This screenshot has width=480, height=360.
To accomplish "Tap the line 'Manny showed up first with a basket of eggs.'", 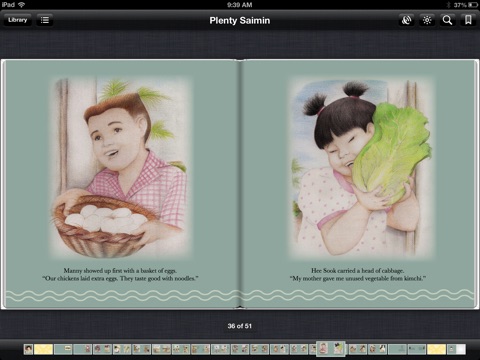I will pos(120,270).
